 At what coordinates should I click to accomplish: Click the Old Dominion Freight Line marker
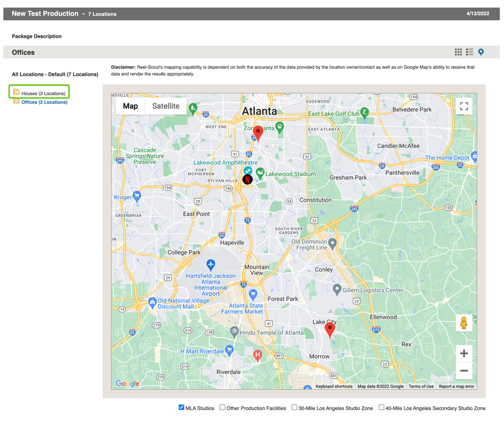(x=332, y=244)
